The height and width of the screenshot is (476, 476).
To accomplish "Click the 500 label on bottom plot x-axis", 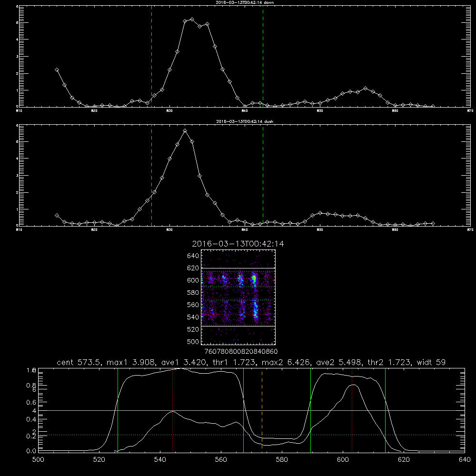I will coord(38,460).
